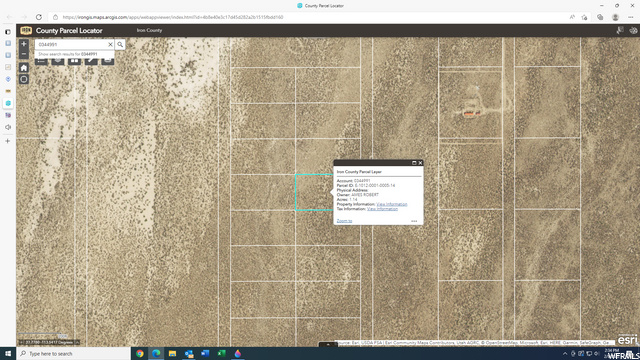Open the speaker sidebar tab
640x360 pixels.
pyautogui.click(x=8, y=127)
